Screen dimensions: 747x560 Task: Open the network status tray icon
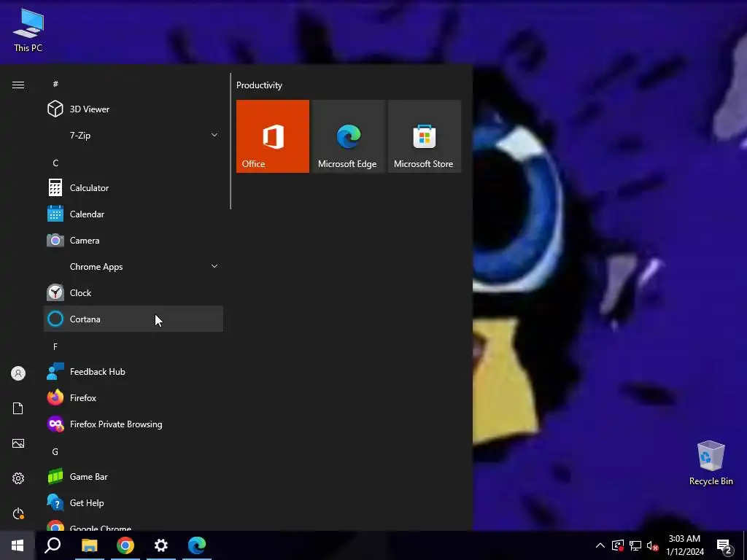635,545
